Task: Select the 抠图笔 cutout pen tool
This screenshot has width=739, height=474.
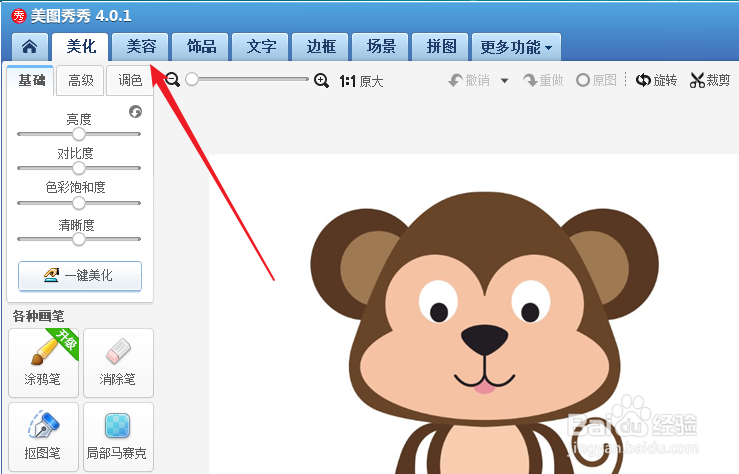Action: [x=43, y=437]
